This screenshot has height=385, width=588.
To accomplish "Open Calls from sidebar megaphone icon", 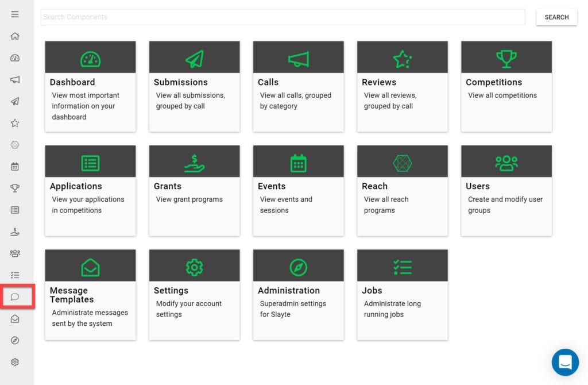I will click(x=15, y=79).
